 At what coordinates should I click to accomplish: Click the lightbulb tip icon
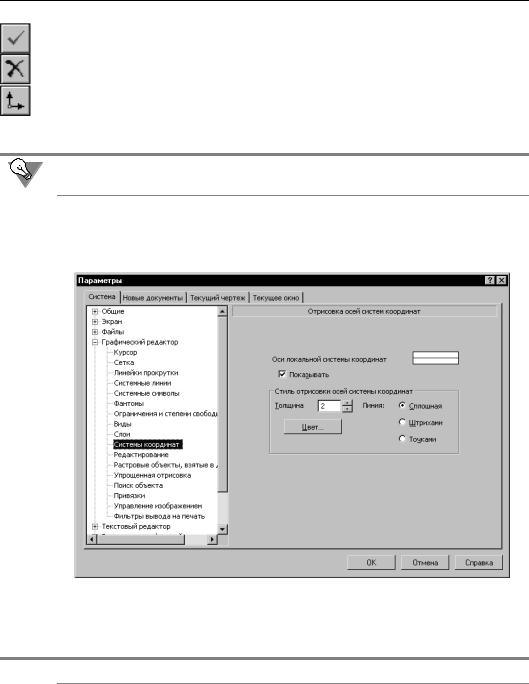25,173
